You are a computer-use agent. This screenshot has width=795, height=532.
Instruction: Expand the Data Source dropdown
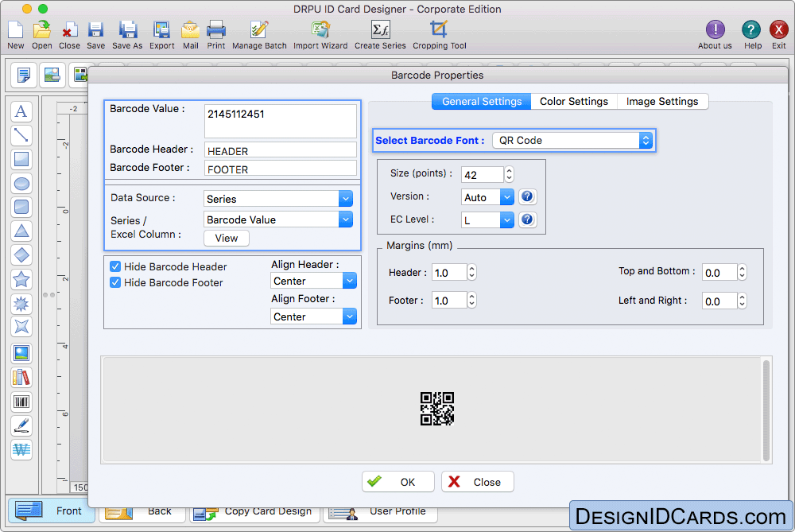278,199
